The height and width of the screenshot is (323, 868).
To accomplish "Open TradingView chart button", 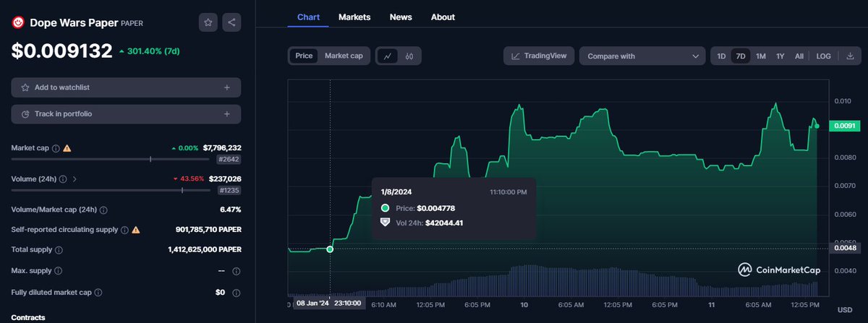I will (539, 56).
